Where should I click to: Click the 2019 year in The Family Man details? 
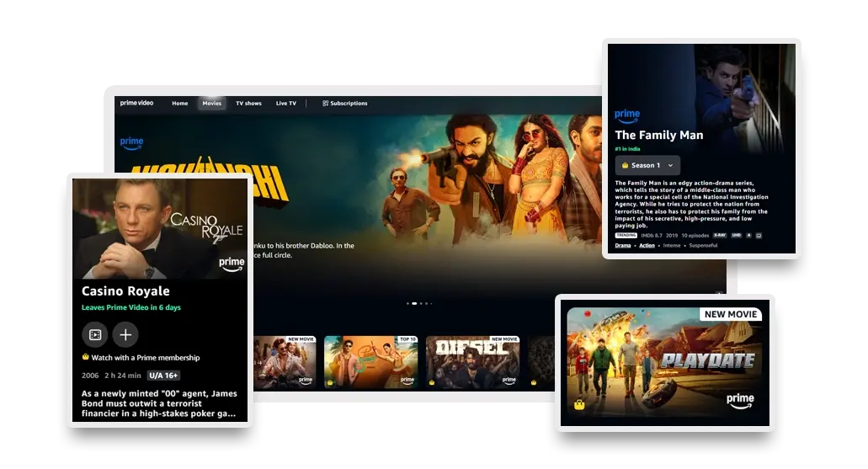[672, 235]
